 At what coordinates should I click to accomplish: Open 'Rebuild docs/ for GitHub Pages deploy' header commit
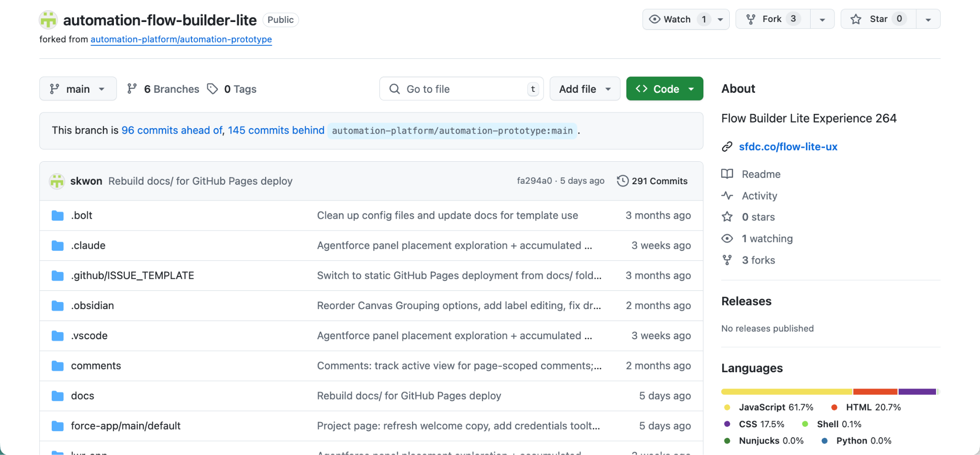[x=200, y=181]
